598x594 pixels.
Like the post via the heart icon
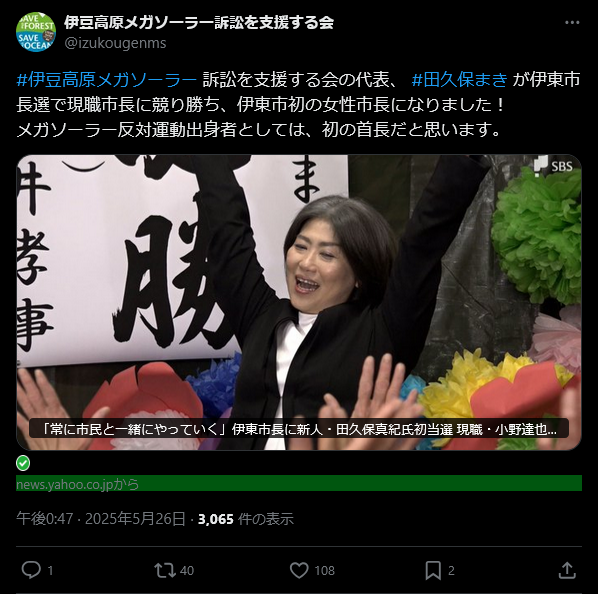[299, 570]
